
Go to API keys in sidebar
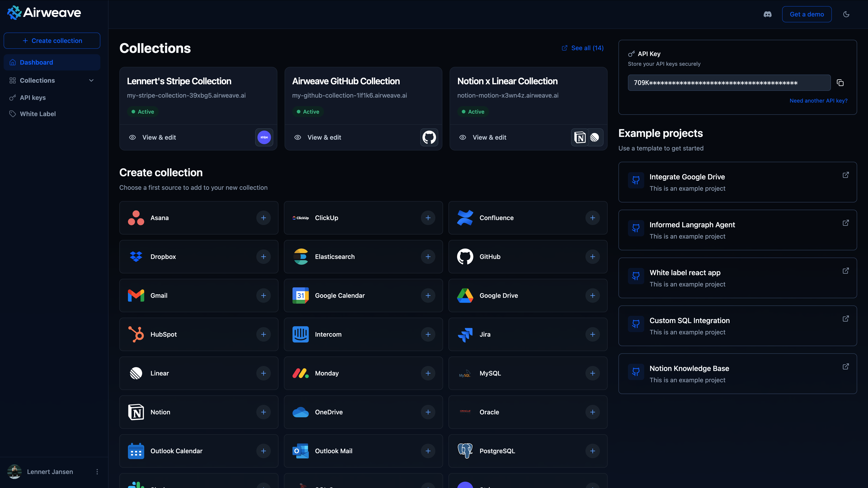33,98
